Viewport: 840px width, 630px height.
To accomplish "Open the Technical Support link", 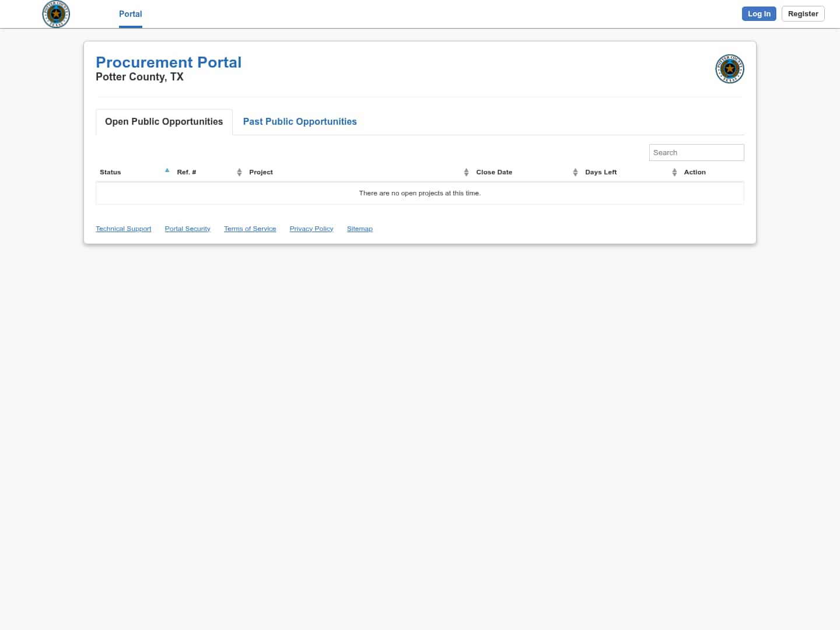I will point(124,229).
